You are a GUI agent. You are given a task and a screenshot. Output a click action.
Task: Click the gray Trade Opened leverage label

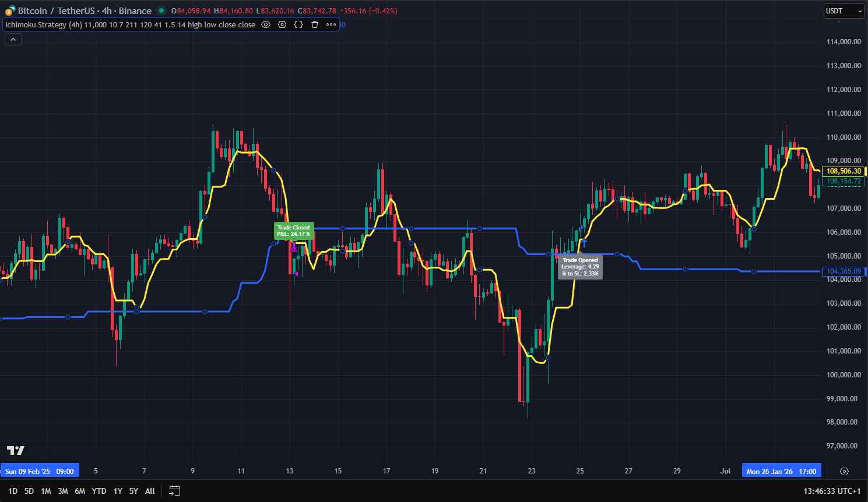click(x=580, y=267)
